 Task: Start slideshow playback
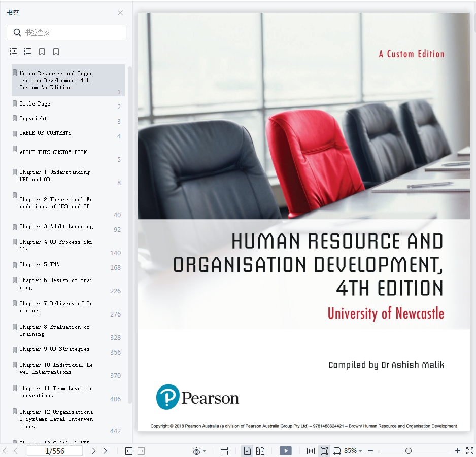(x=286, y=451)
